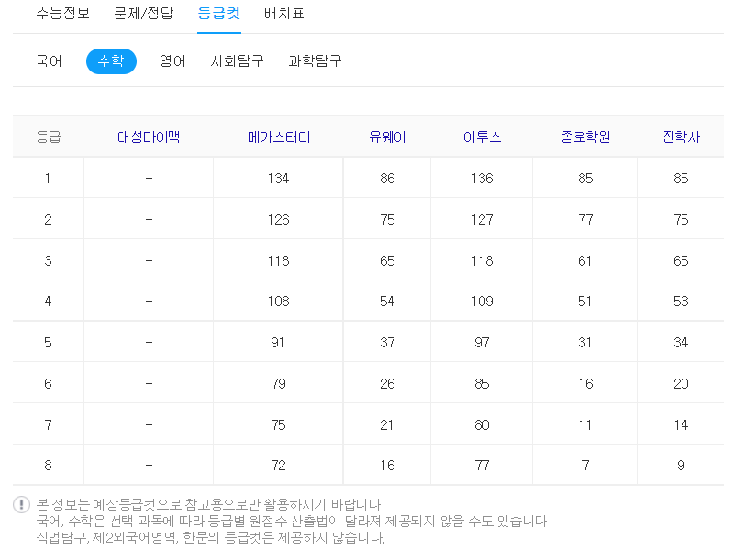Screen dimensions: 732x560
Task: Select the 등급컷 tab
Action: pyautogui.click(x=219, y=13)
